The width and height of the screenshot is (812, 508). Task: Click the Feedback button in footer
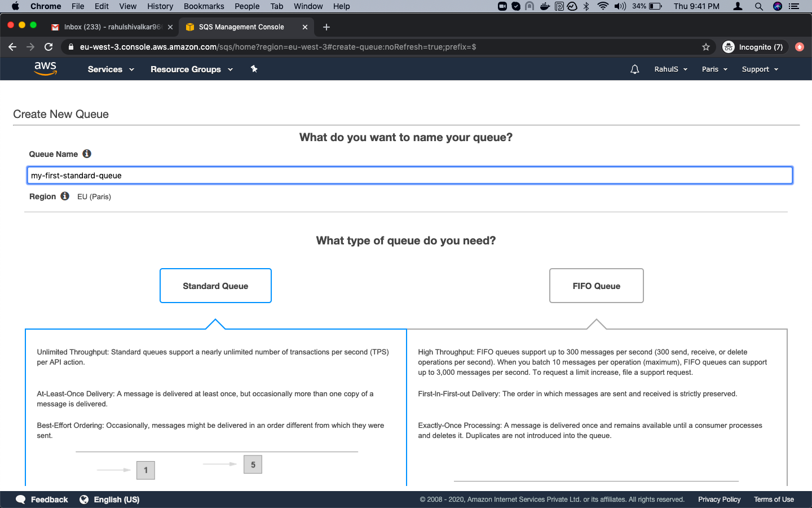coord(42,500)
